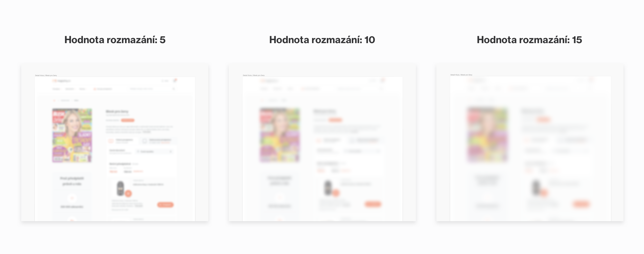Viewport: 644px width, 254px height.
Task: Click the heading 'Hodnota rozmazání: 10'
Action: (322, 40)
